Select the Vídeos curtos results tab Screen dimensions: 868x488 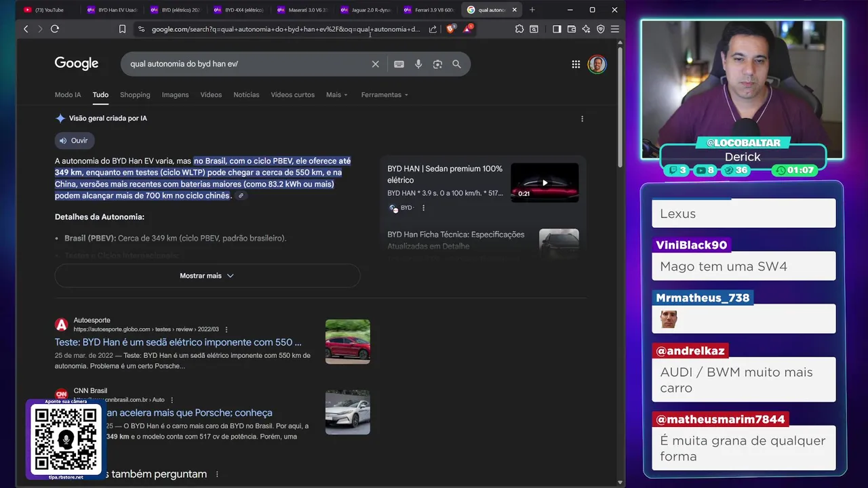(x=292, y=95)
